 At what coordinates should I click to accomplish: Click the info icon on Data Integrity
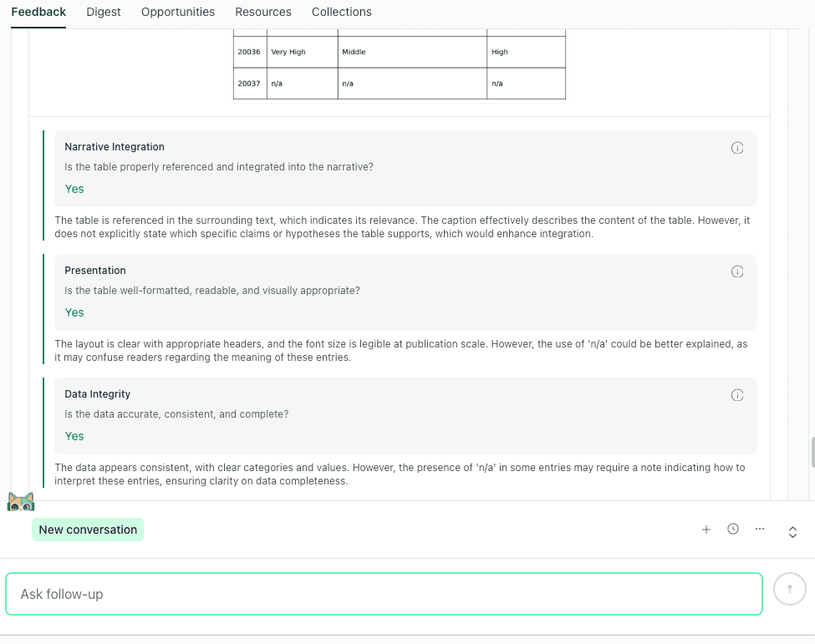coord(737,394)
